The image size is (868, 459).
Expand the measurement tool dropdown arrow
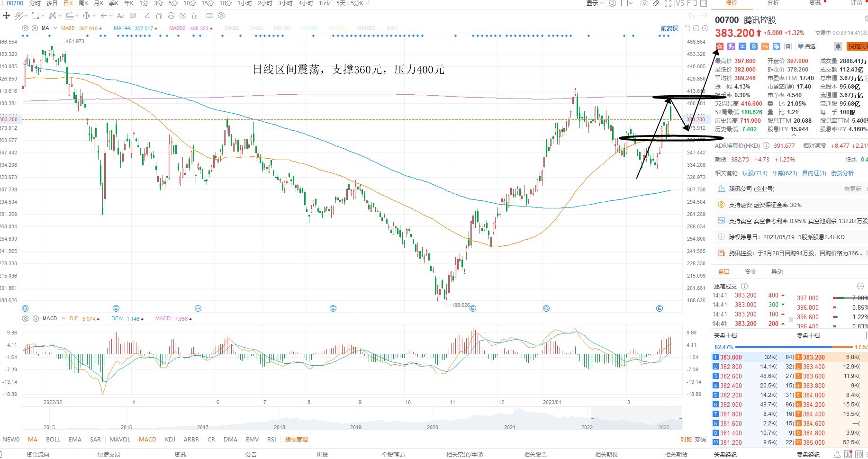[x=94, y=16]
